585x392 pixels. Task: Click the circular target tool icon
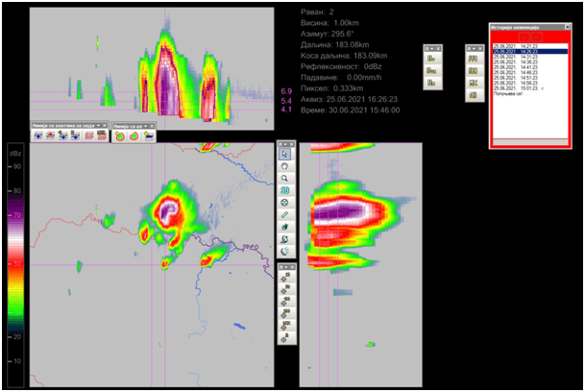(x=285, y=203)
